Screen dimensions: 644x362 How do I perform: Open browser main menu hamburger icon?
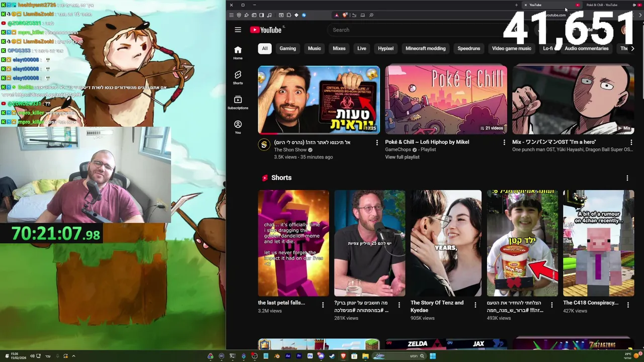(231, 15)
